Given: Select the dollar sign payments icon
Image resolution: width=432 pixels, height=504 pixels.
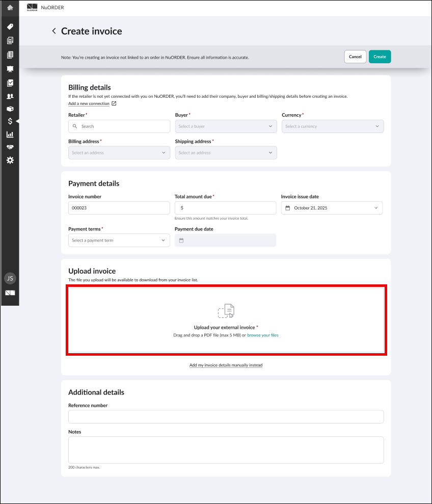Looking at the screenshot, I should (x=10, y=121).
